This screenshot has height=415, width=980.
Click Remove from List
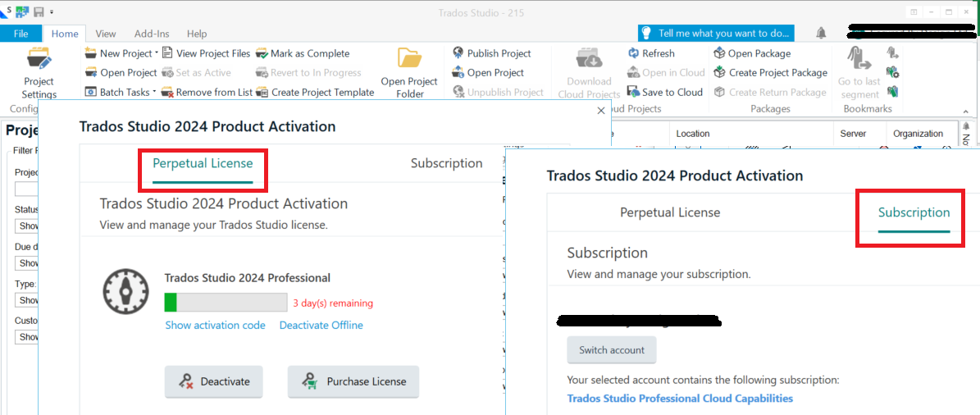(x=206, y=92)
